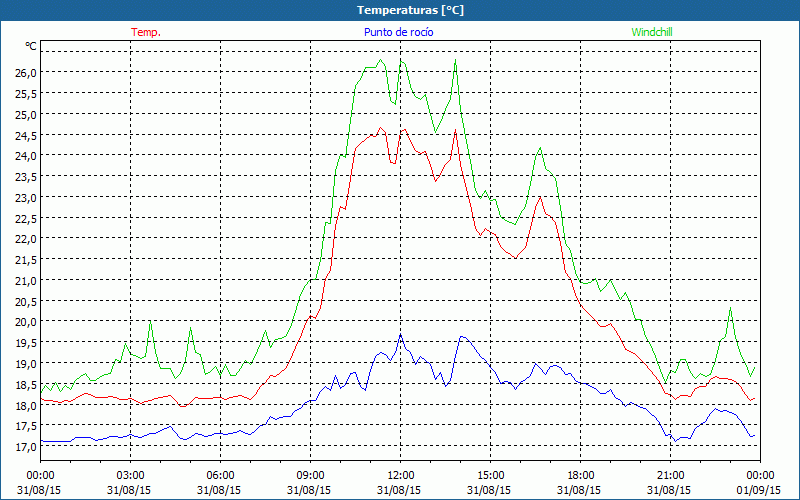Click the 31/08/15 date under 03:00
The image size is (800, 500).
point(129,490)
